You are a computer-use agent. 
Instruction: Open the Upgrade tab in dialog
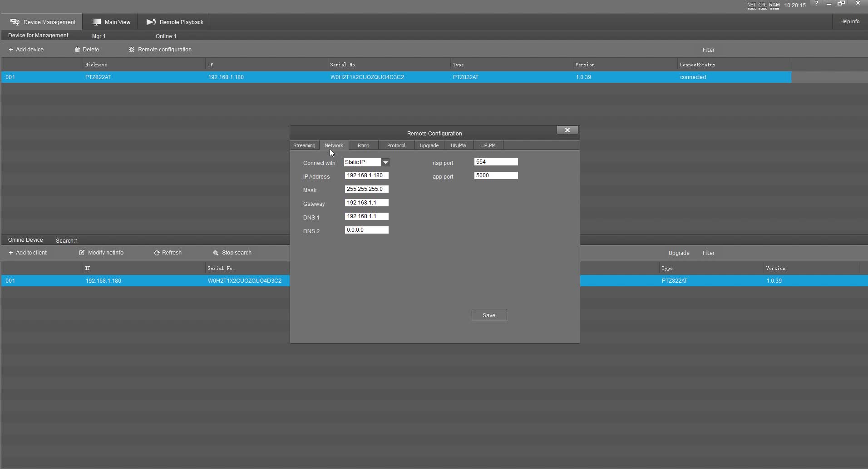pyautogui.click(x=429, y=145)
